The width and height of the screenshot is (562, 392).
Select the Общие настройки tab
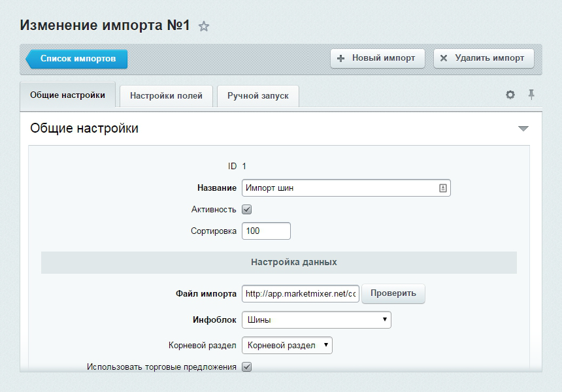pyautogui.click(x=67, y=95)
